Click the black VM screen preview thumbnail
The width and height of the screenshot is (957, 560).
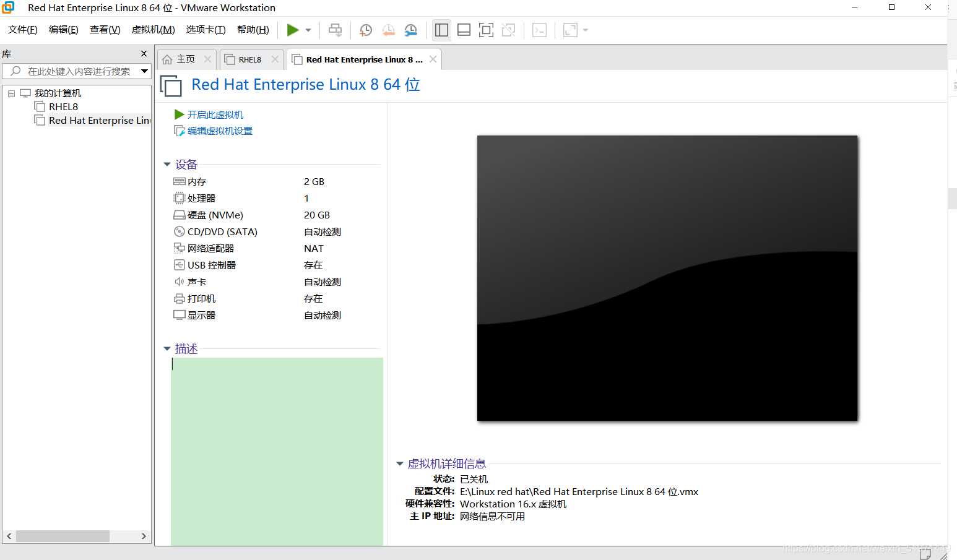[667, 278]
